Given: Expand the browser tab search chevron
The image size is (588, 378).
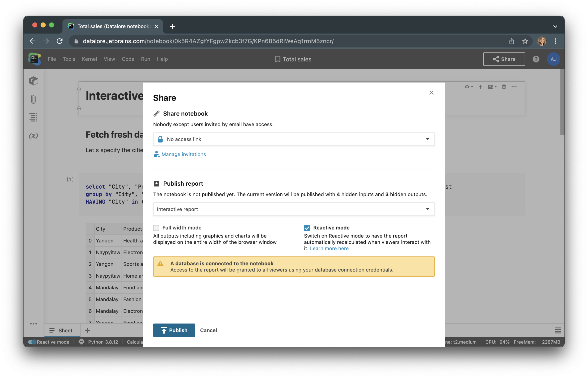Looking at the screenshot, I should point(555,26).
